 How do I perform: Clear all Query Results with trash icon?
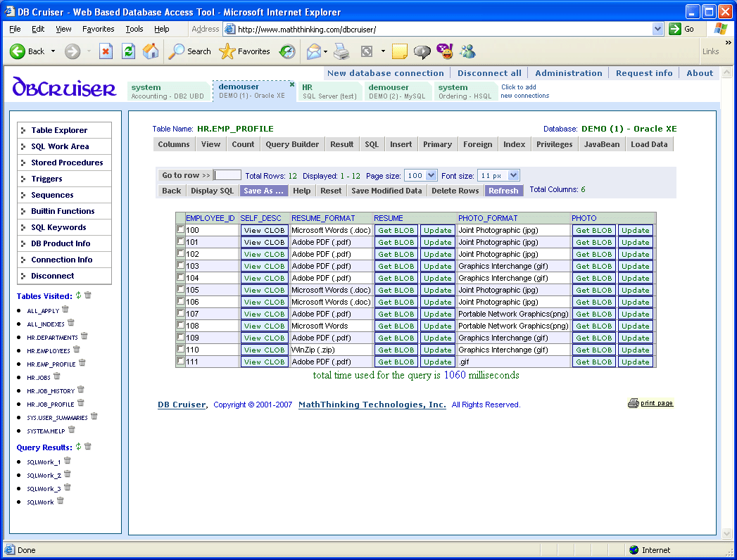point(88,447)
